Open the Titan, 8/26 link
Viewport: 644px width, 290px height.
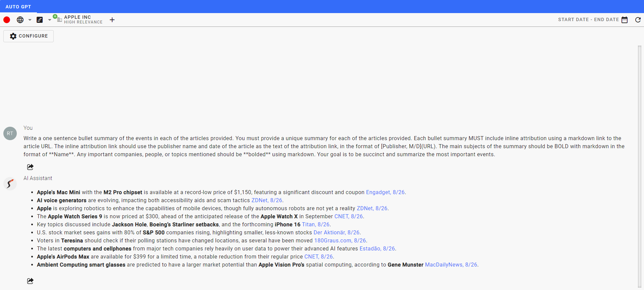point(316,224)
